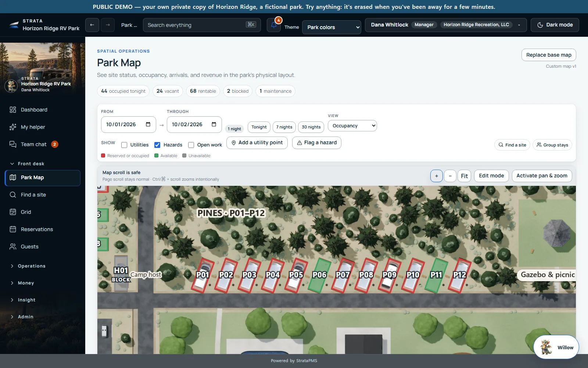588x368 pixels.
Task: Open the Dana Whitlock account dropdown
Action: coord(446,25)
